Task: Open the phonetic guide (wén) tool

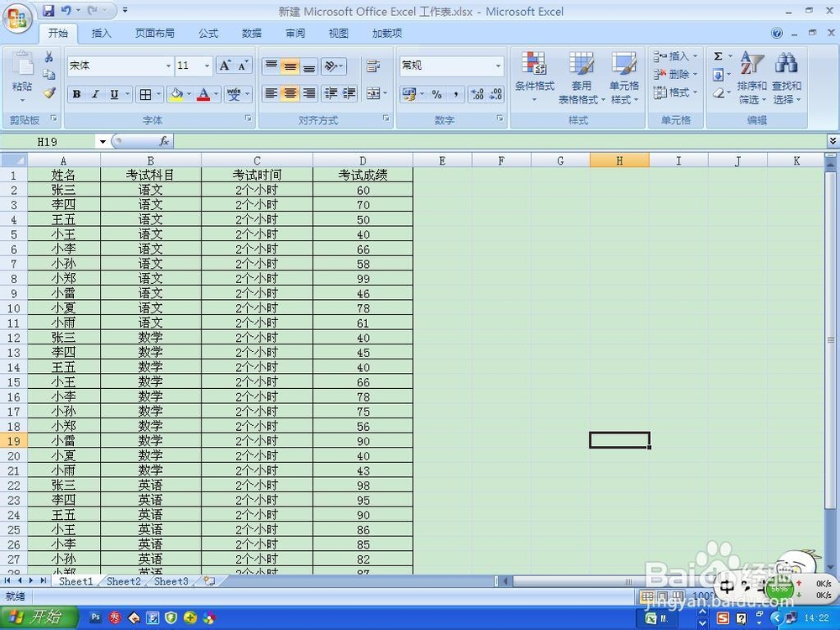Action: pos(234,94)
